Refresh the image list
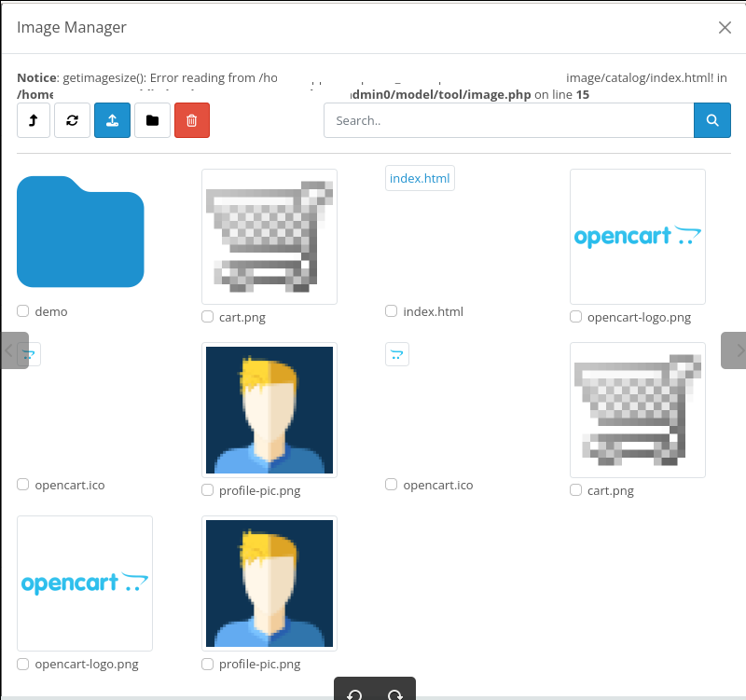The width and height of the screenshot is (746, 700). coord(72,120)
